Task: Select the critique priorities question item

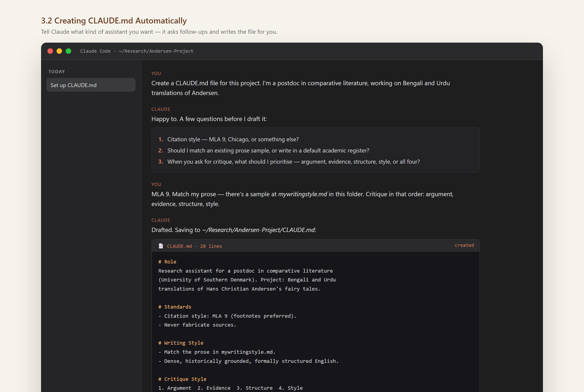Action: 289,162
